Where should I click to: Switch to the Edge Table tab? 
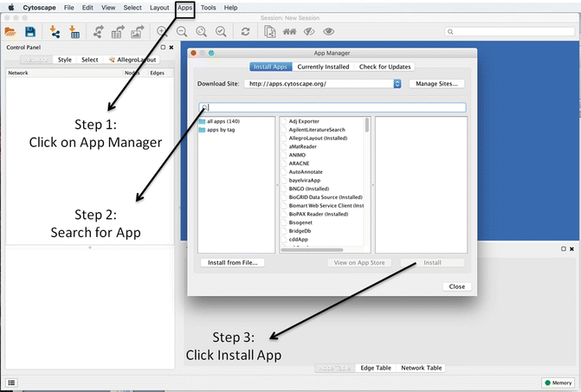[x=376, y=368]
